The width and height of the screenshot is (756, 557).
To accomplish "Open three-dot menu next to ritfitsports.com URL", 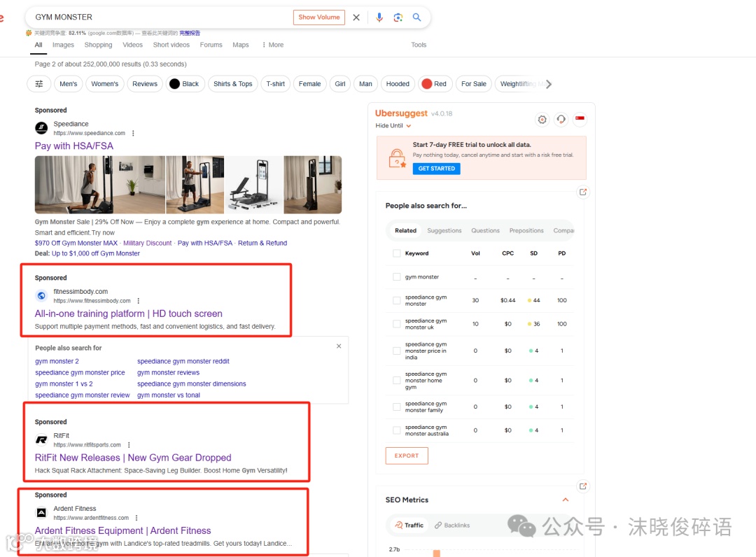I will click(129, 445).
